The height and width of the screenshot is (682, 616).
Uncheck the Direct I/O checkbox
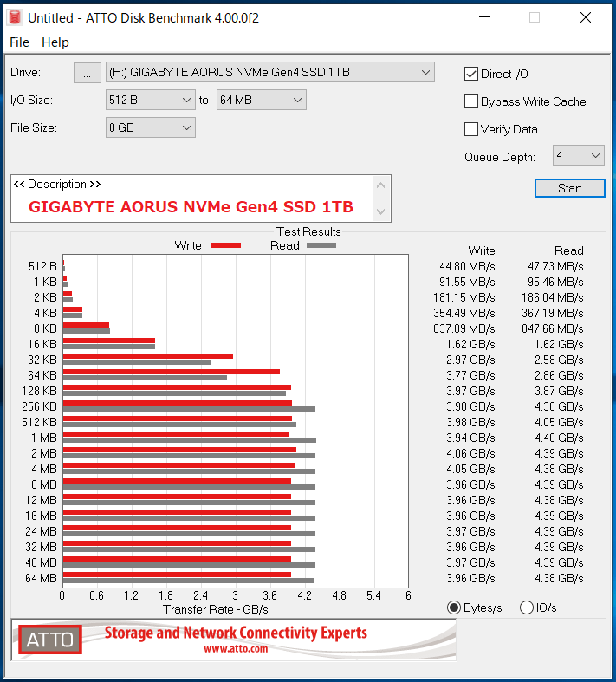coord(471,74)
